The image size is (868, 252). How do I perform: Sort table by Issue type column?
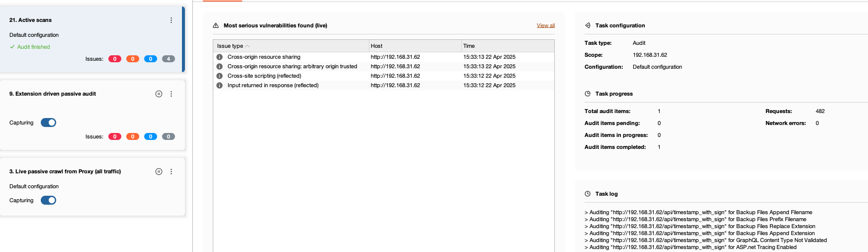point(291,46)
